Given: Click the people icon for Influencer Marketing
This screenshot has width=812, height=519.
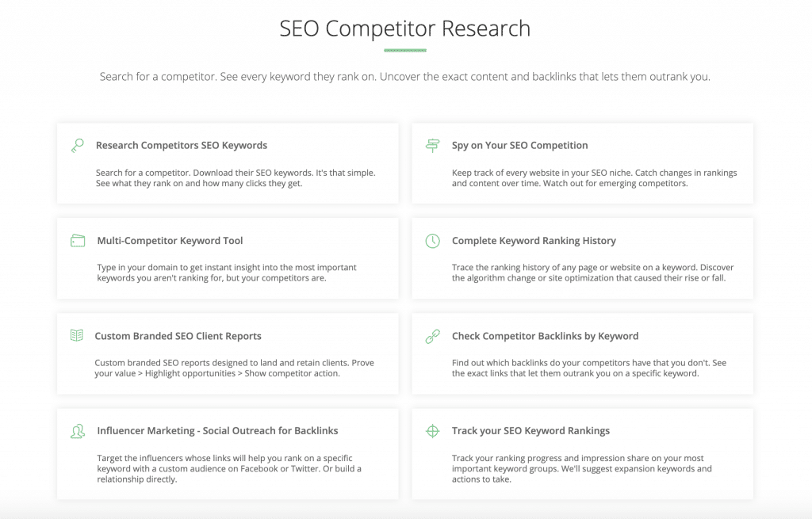Looking at the screenshot, I should tap(78, 431).
